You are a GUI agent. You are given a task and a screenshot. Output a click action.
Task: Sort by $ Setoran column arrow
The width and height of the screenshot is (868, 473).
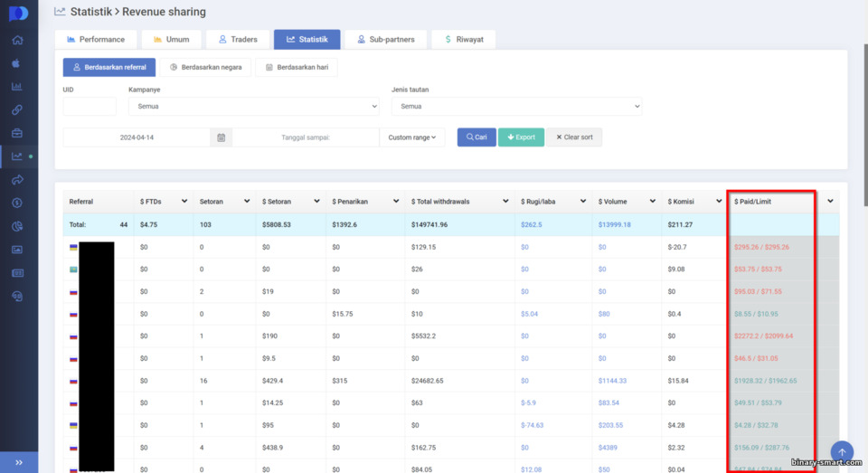(x=316, y=201)
